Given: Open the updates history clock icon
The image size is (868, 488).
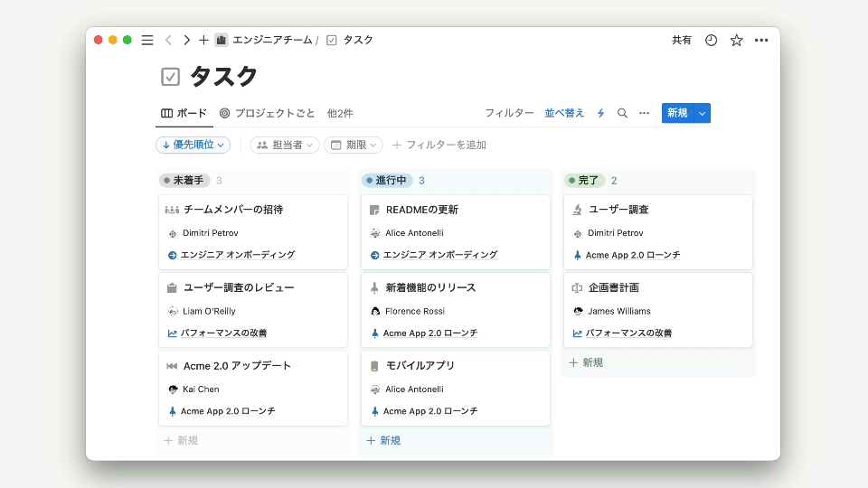Looking at the screenshot, I should [711, 40].
